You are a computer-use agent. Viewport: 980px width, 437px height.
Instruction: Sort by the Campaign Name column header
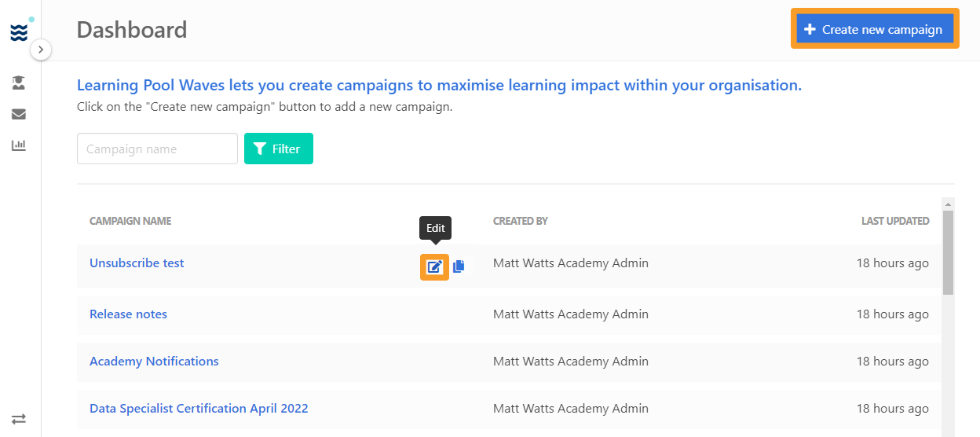(x=130, y=221)
